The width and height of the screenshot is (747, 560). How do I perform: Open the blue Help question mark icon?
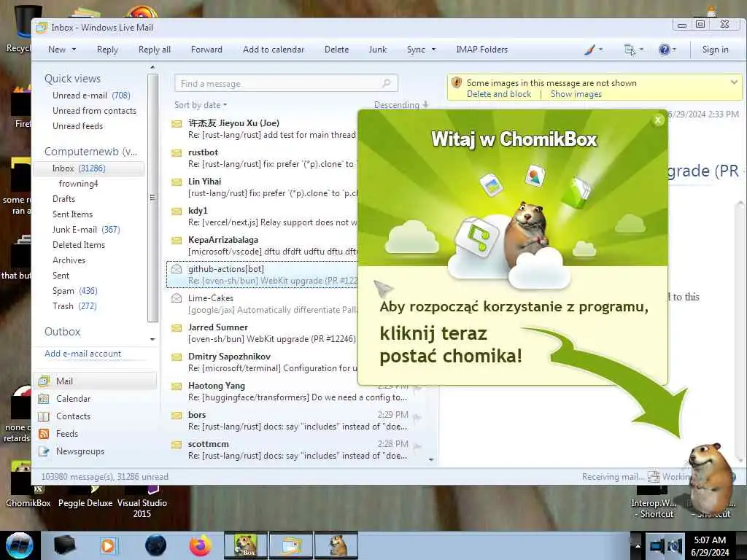point(664,50)
